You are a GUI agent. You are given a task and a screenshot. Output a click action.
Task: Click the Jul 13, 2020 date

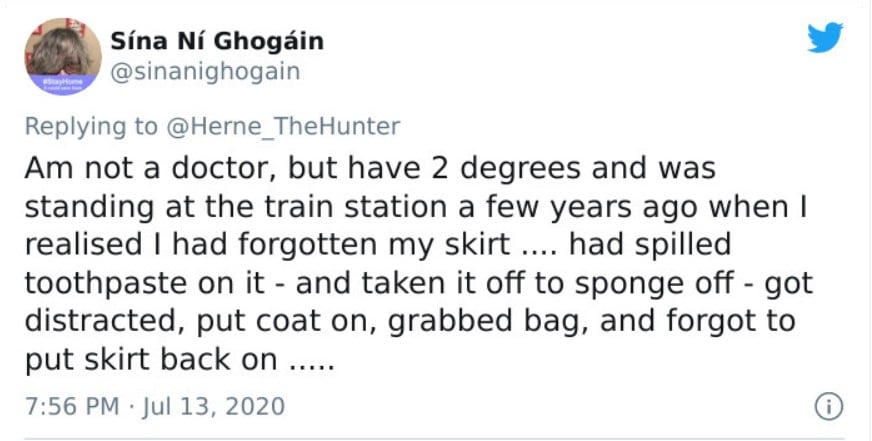(214, 407)
